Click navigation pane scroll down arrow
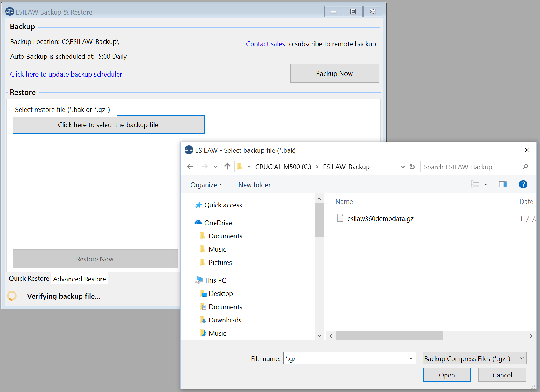The image size is (540, 392). [319, 336]
